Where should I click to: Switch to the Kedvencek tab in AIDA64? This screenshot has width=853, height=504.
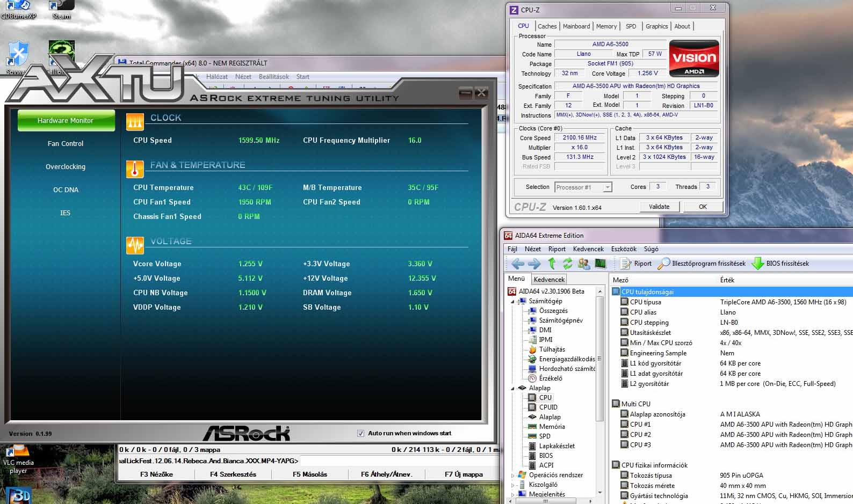click(x=549, y=280)
